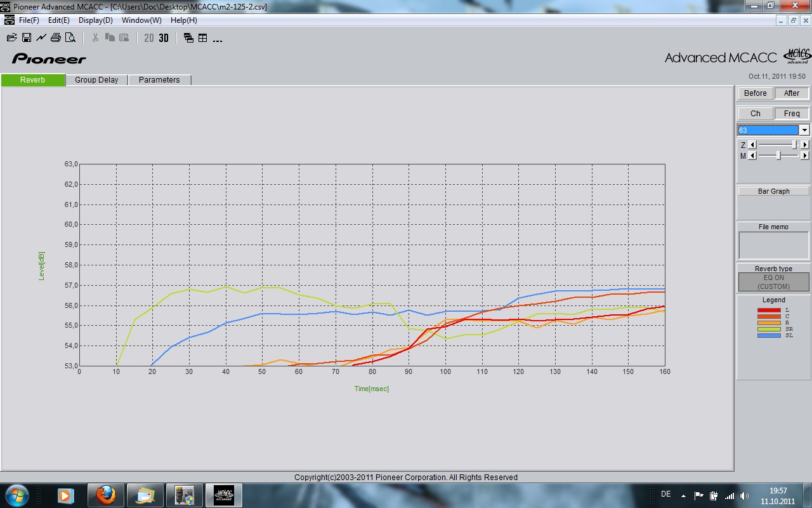Click the MCACC application icon in menu bar

9,20
